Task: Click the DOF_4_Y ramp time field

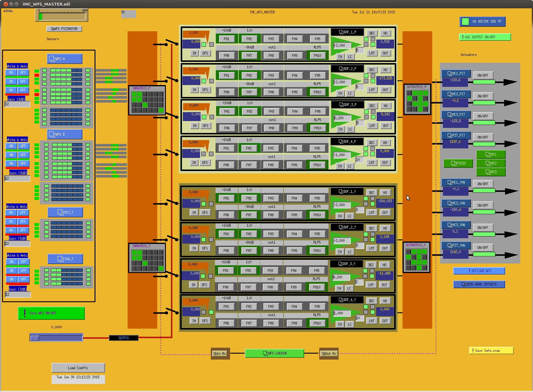Action: (360, 318)
